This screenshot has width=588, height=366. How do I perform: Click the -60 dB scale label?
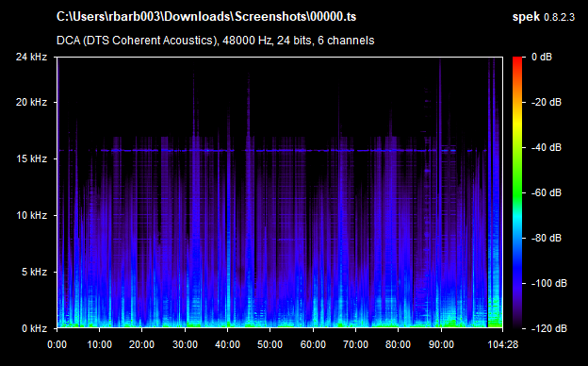pos(547,193)
